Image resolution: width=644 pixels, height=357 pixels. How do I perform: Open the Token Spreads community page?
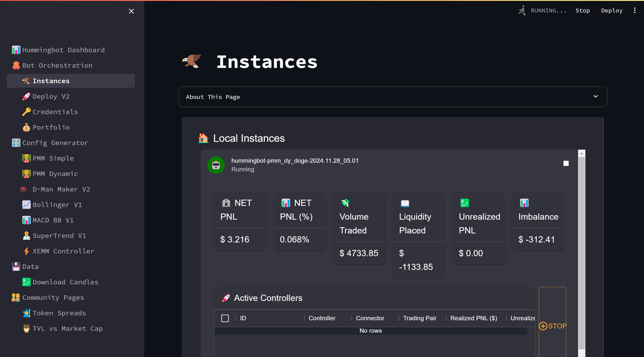[x=59, y=313]
